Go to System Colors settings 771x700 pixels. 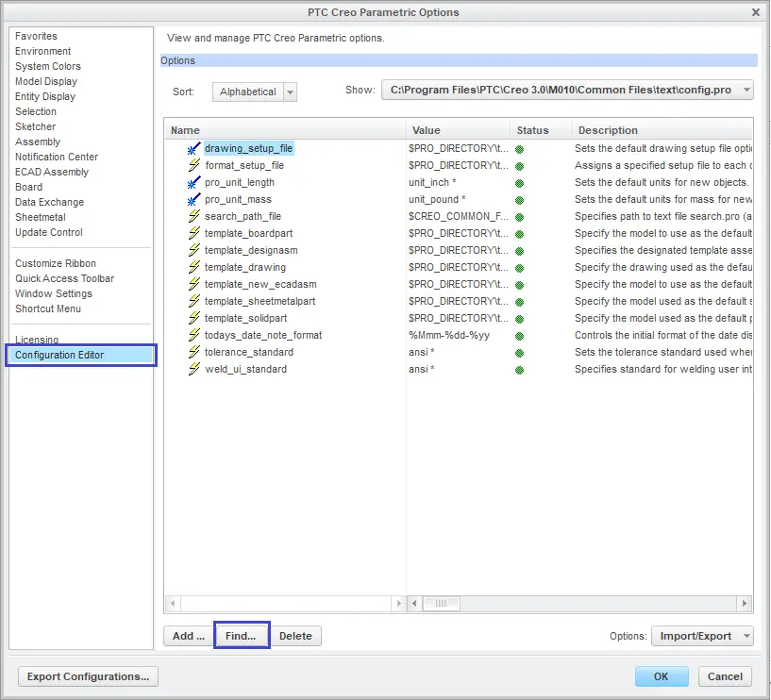tap(48, 66)
